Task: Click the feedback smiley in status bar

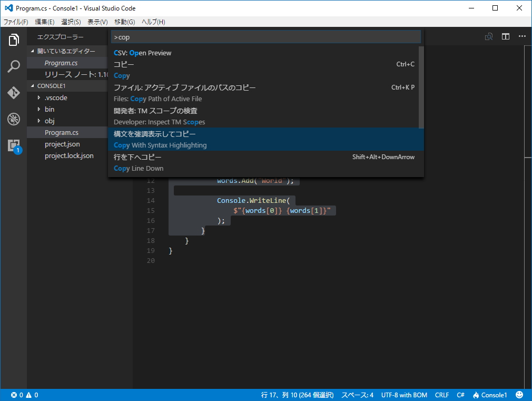Action: tap(519, 395)
